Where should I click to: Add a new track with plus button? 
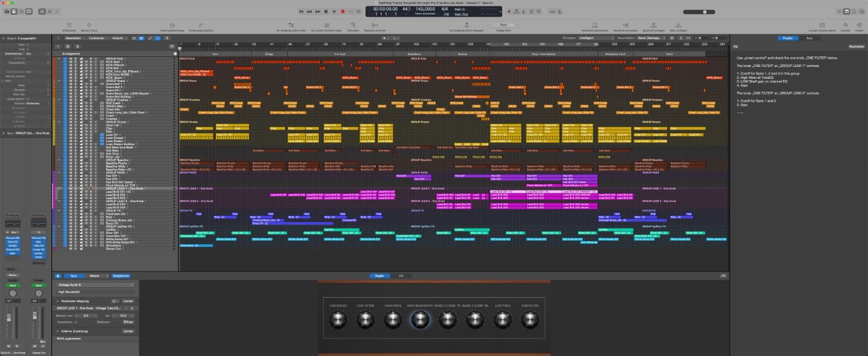point(58,47)
